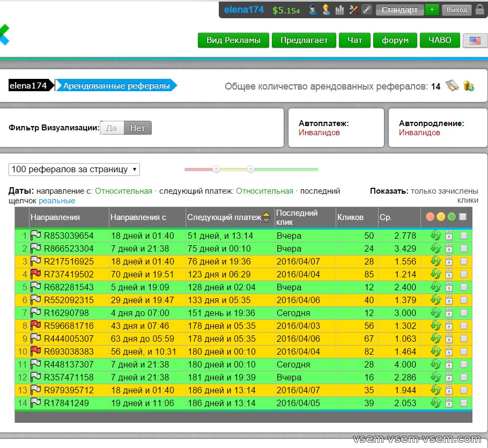Tick the checkbox for referral R853039654
The width and height of the screenshot is (488, 448).
(464, 236)
